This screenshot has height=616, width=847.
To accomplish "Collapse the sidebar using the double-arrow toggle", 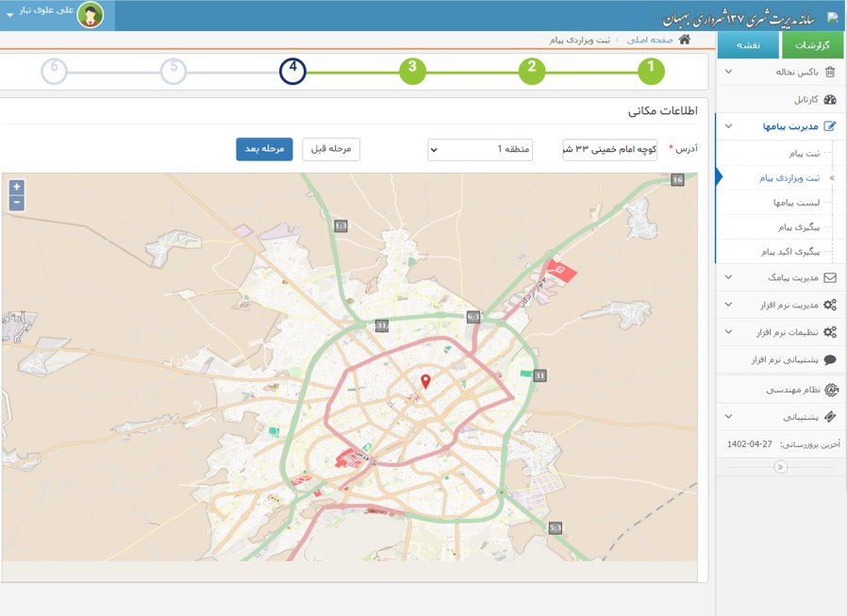I will [780, 467].
